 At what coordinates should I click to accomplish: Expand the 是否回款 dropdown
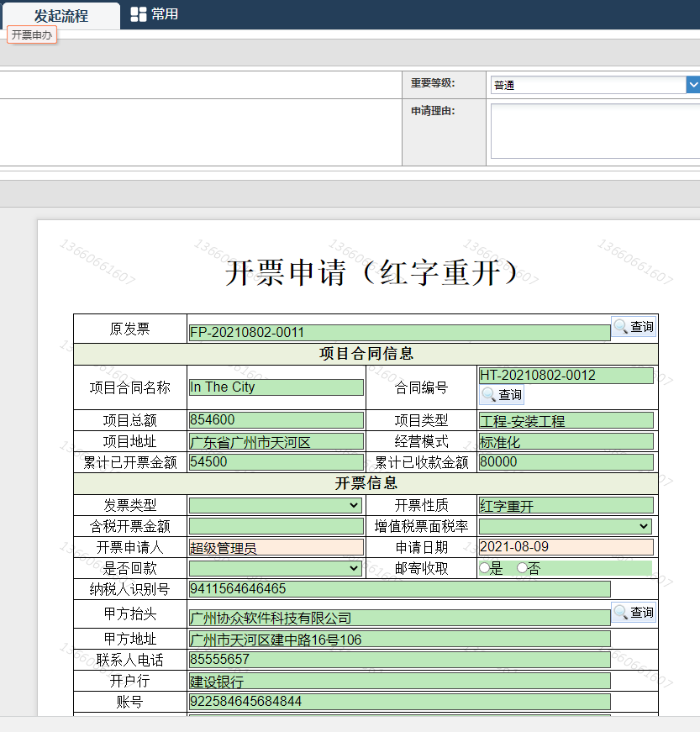pos(276,568)
